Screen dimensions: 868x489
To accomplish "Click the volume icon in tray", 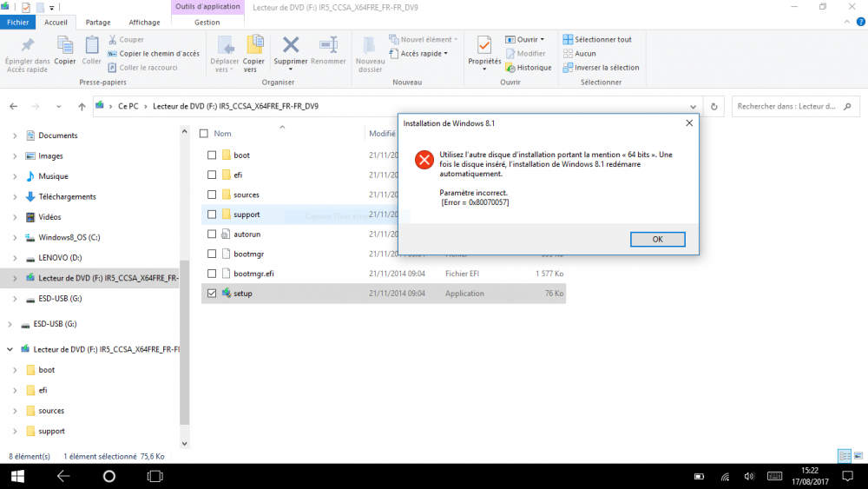I will pyautogui.click(x=749, y=476).
